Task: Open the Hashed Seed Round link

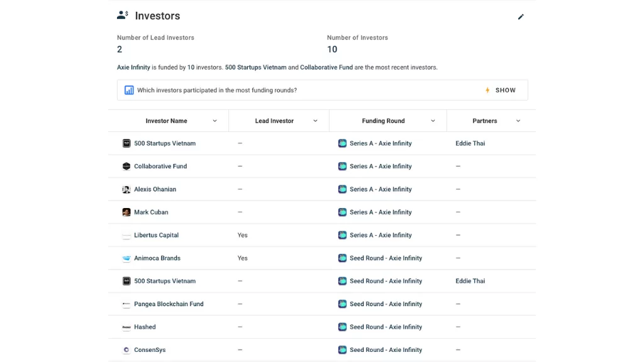Action: (386, 327)
